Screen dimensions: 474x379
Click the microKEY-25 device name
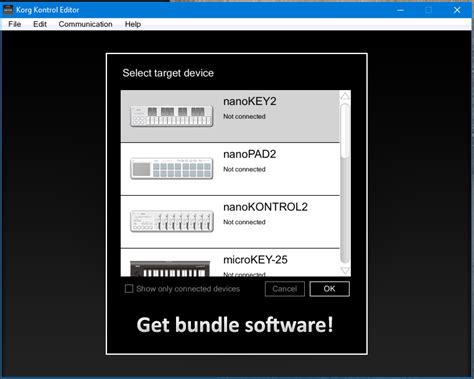point(255,259)
